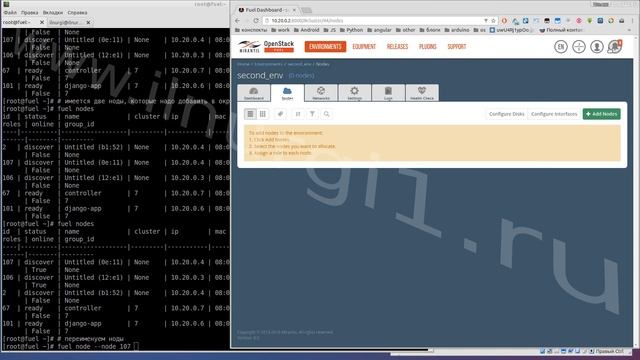640x360 pixels.
Task: Open terminal Файл menu
Action: tap(10, 13)
